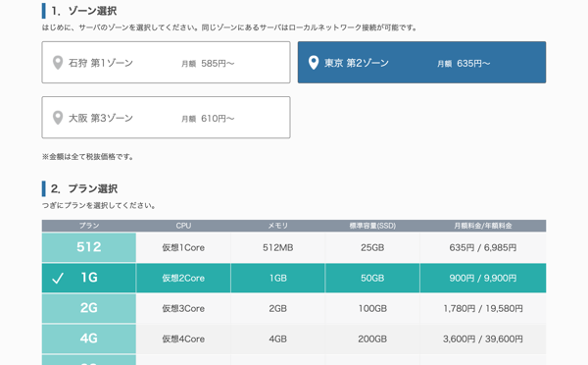
Task: Select the 512 plan row
Action: coord(294,247)
